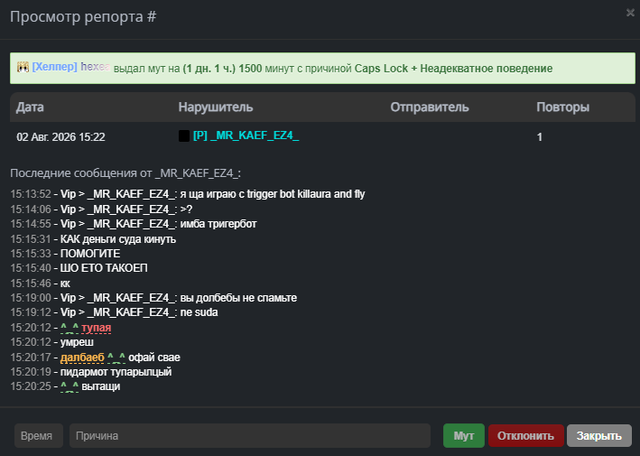
Task: Click the orange highlighted word далбаеб
Action: 82,358
